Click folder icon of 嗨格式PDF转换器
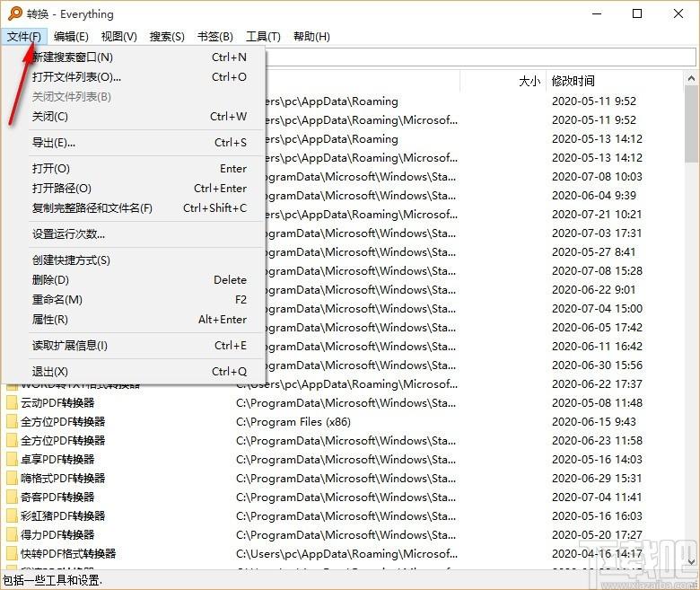 [x=12, y=479]
